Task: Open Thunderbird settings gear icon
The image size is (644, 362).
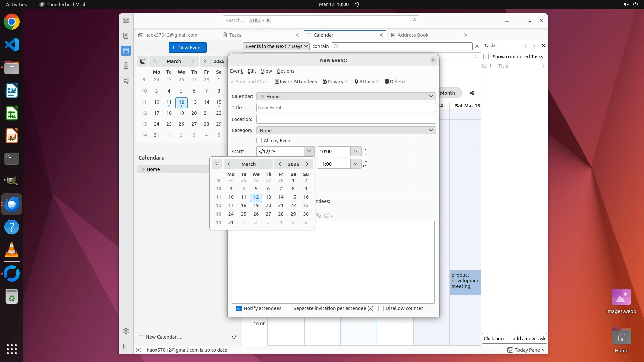Action: click(x=126, y=331)
